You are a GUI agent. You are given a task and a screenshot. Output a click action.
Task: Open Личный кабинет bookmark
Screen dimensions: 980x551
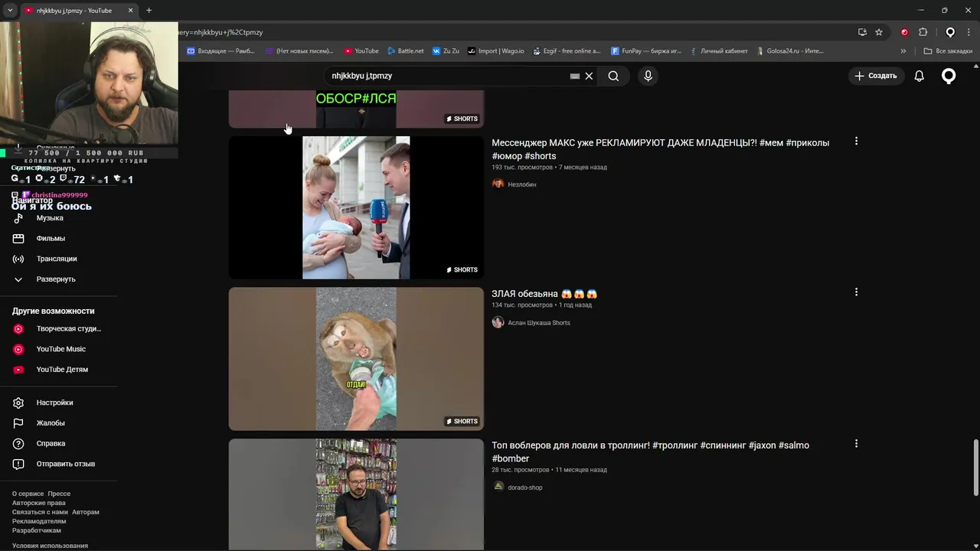coord(718,51)
